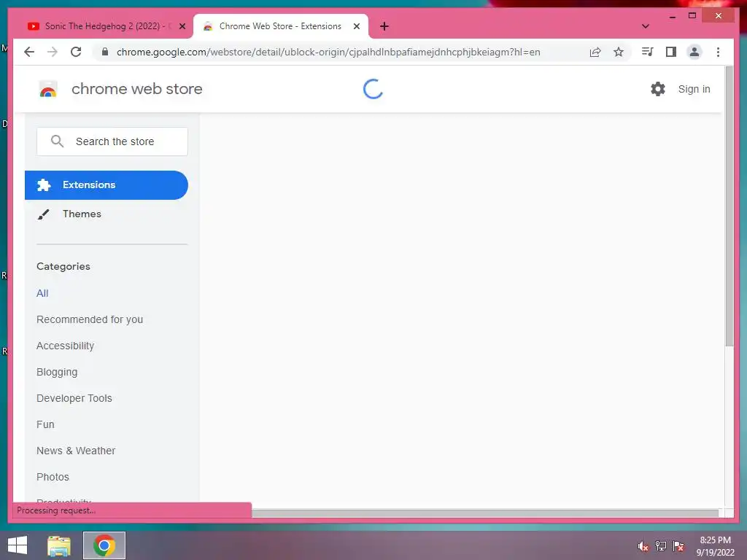Open the Photos category
The width and height of the screenshot is (747, 560).
(53, 477)
